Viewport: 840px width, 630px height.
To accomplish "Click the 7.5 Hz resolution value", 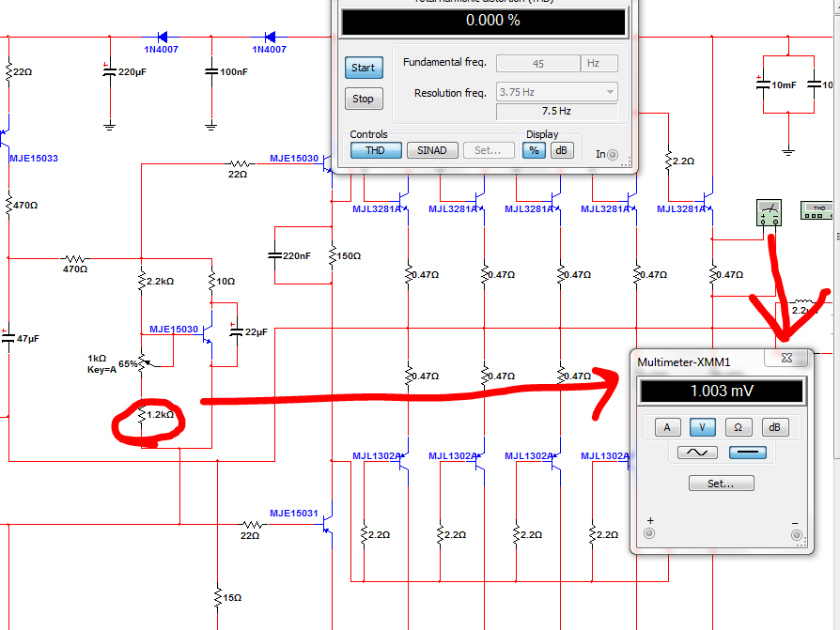I will tap(556, 112).
